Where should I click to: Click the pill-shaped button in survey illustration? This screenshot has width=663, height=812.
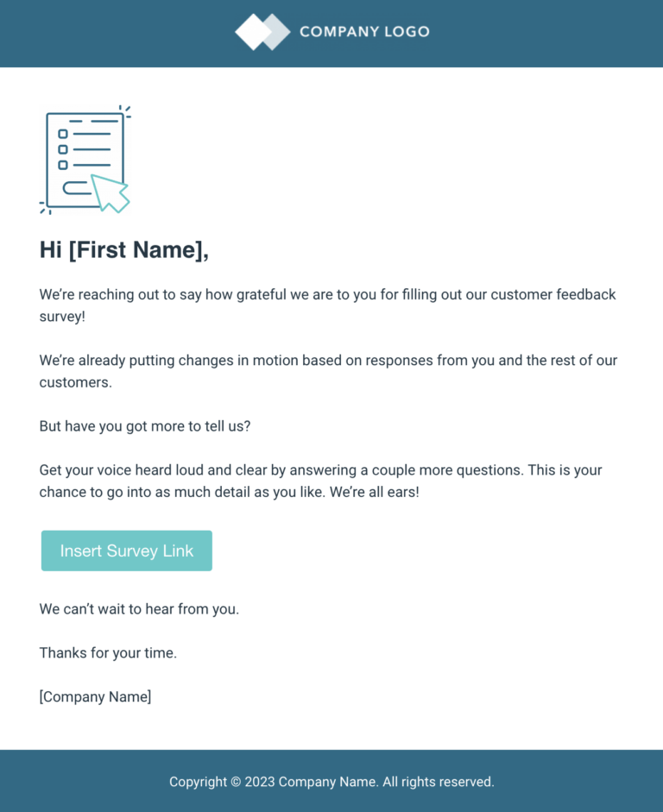pos(78,187)
